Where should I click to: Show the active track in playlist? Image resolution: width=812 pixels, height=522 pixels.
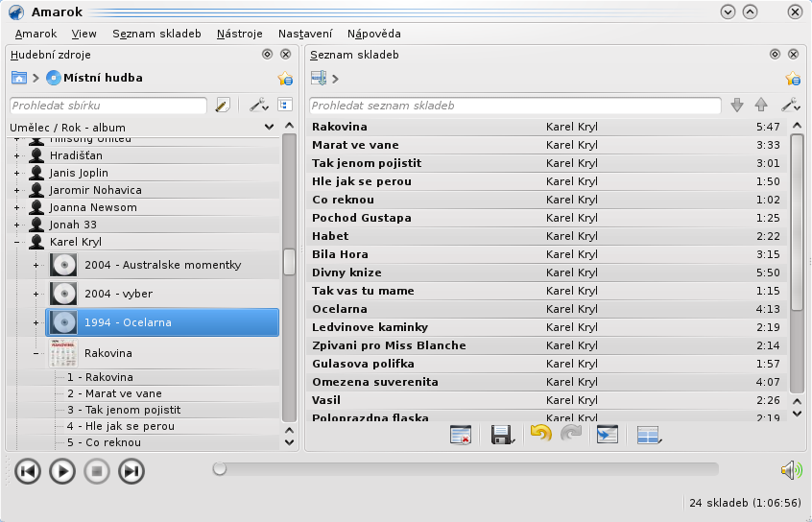coord(607,435)
